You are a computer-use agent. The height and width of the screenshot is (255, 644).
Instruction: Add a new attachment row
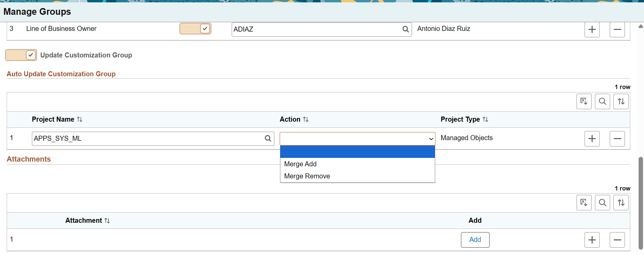592,240
